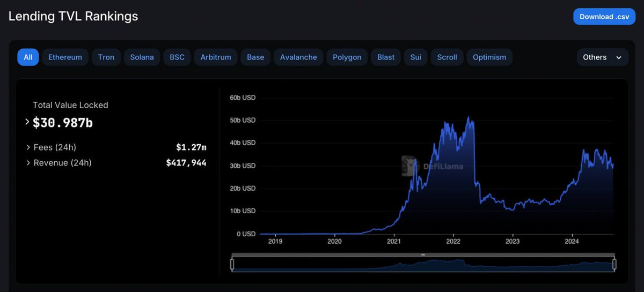Click the right handle of chart range slider
The width and height of the screenshot is (644, 292).
pos(614,264)
